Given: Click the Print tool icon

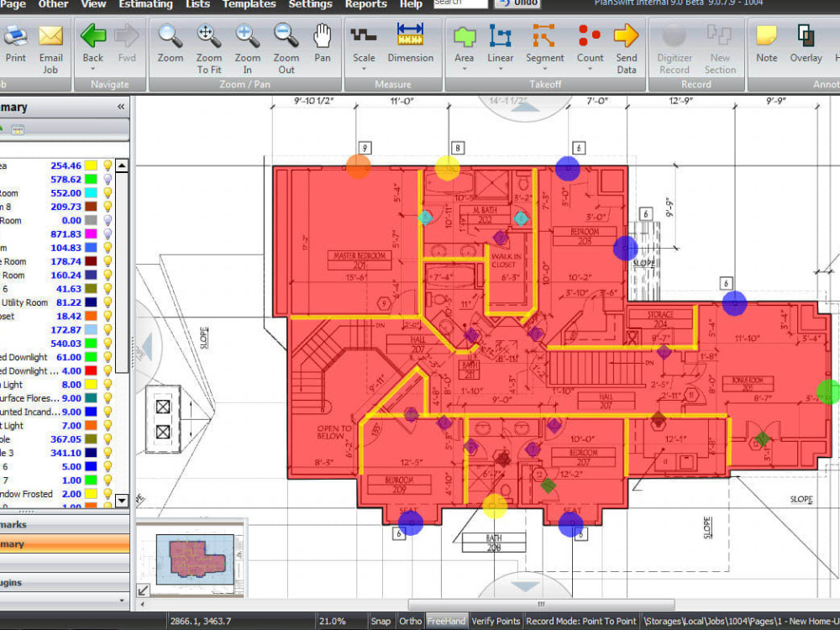Looking at the screenshot, I should (x=15, y=35).
